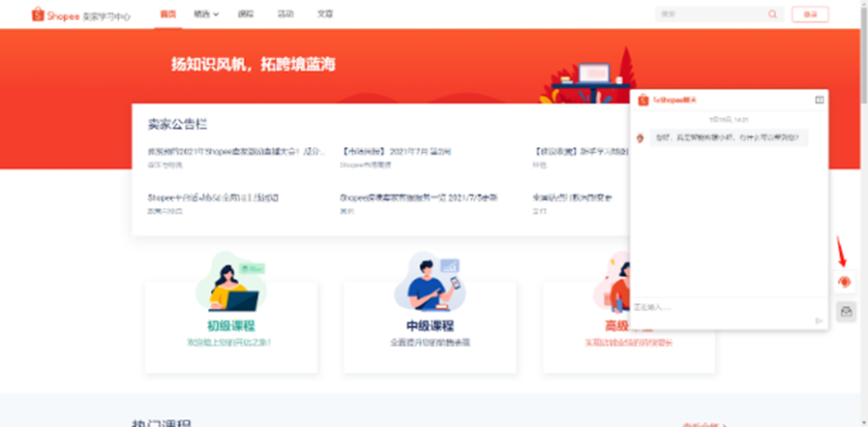Click the 登录 button
The width and height of the screenshot is (868, 427).
tap(810, 15)
